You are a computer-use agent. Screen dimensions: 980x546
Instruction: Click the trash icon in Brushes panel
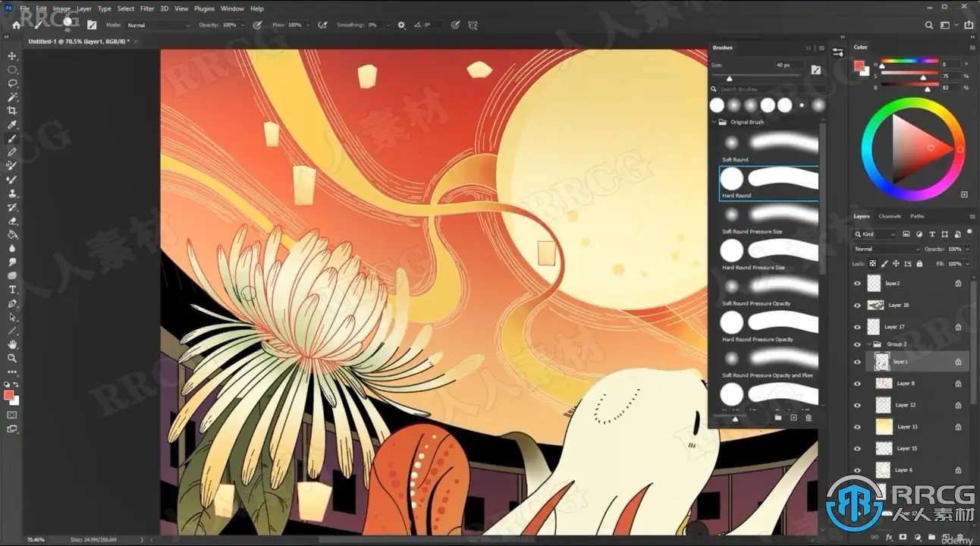(808, 418)
